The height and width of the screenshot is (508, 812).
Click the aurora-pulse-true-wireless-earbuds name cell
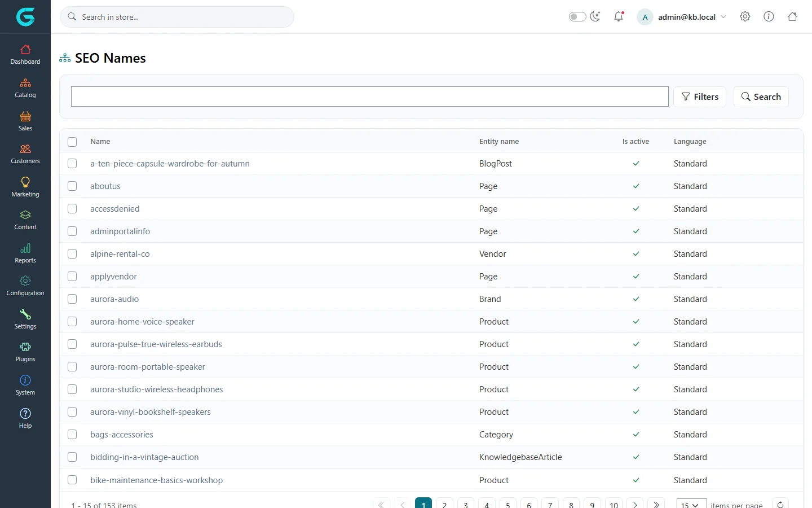(x=156, y=344)
